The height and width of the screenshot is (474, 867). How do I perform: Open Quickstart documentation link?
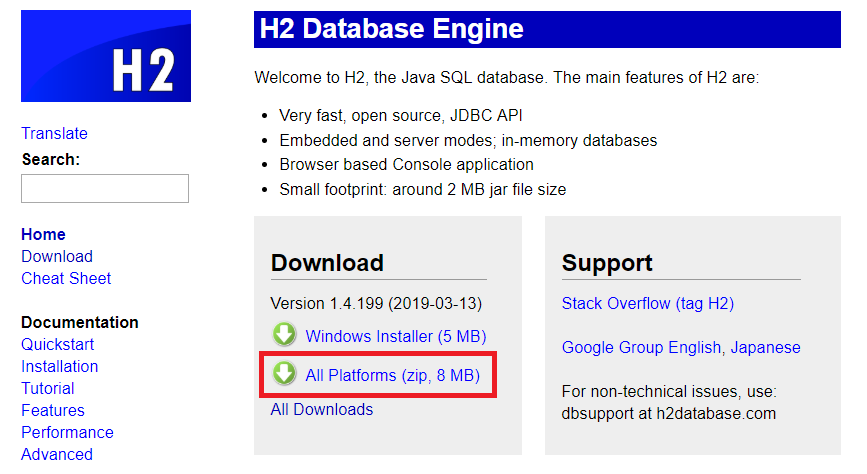(x=58, y=344)
